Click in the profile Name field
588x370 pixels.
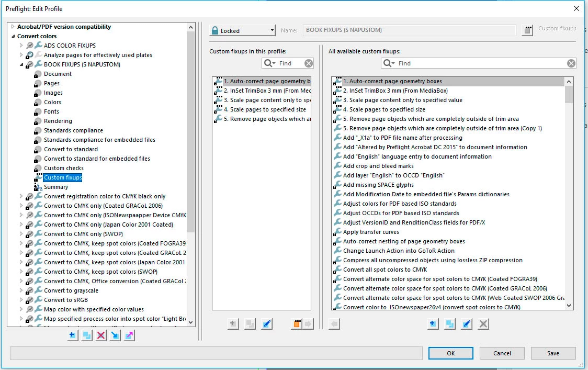(x=409, y=30)
